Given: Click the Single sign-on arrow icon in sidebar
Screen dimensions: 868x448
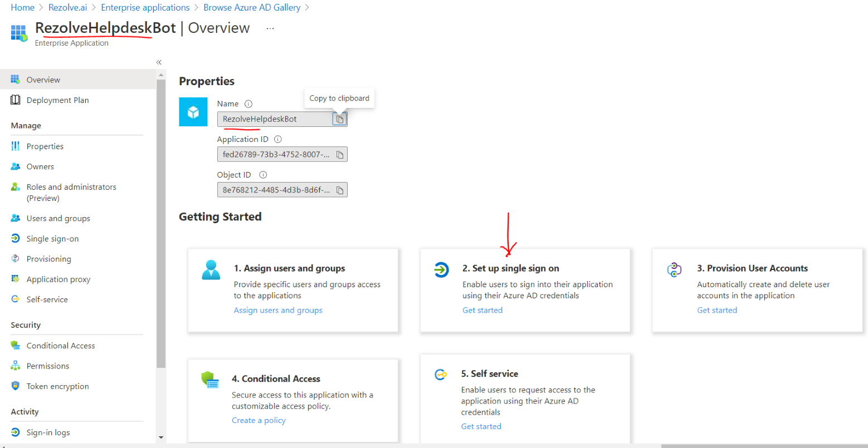Looking at the screenshot, I should tap(16, 239).
